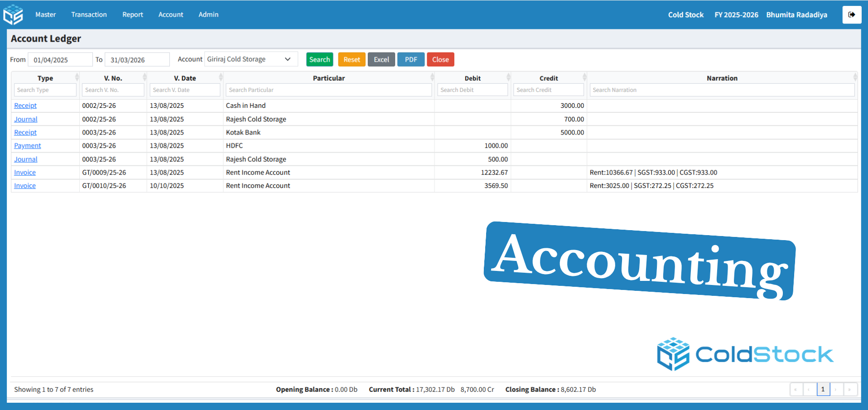Sort by Debit column arrows
The image size is (868, 410).
508,77
